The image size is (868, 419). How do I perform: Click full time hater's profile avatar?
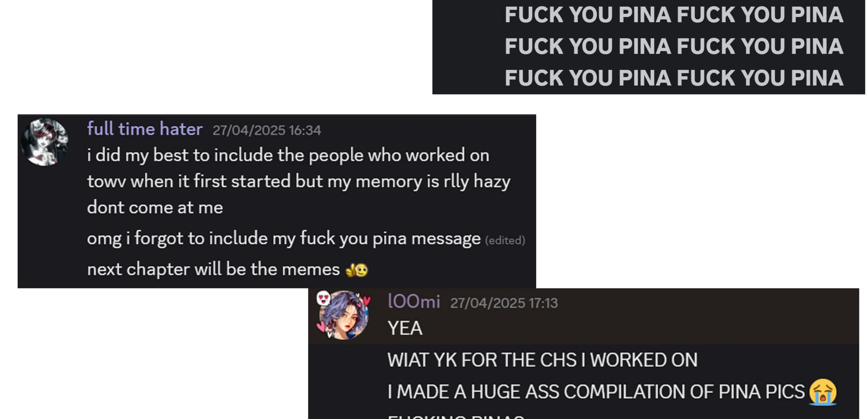coord(45,142)
